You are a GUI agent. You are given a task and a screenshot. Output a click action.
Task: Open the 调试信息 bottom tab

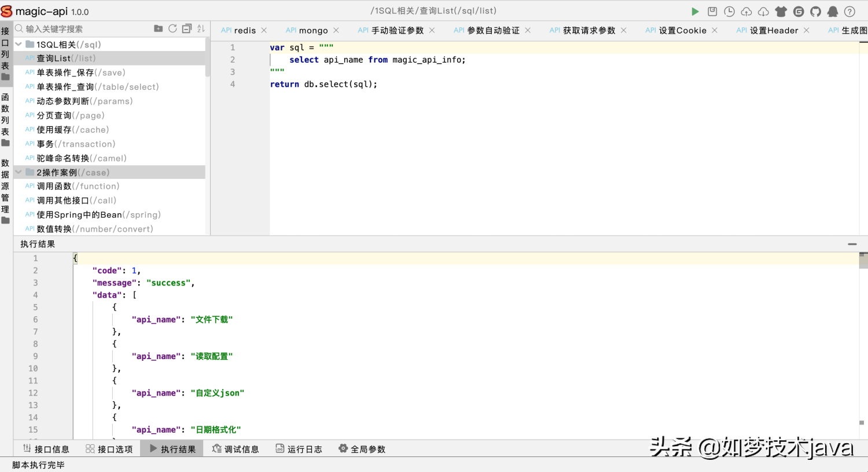[x=236, y=449]
